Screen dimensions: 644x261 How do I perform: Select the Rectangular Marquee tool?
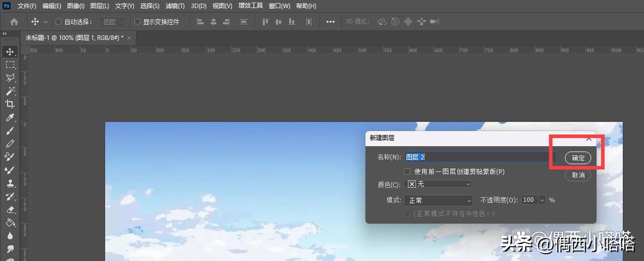(x=10, y=65)
